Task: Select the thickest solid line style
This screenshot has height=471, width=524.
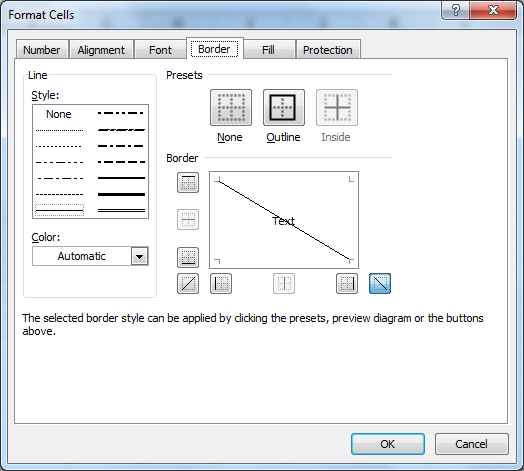Action: click(121, 194)
